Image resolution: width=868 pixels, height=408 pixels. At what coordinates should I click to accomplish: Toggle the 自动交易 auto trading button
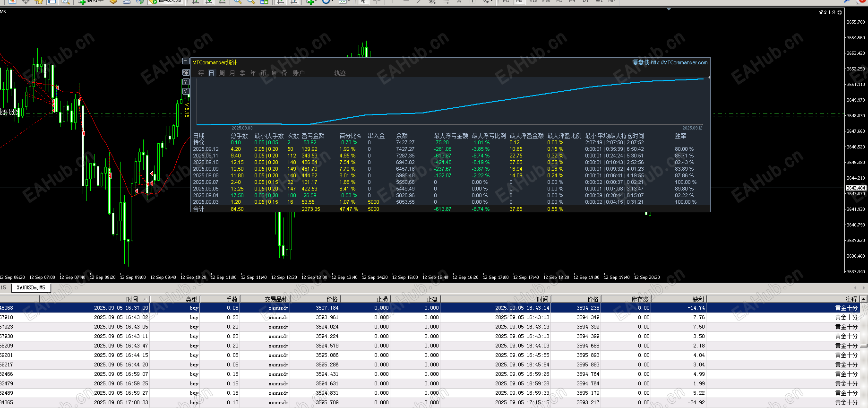coord(165,1)
